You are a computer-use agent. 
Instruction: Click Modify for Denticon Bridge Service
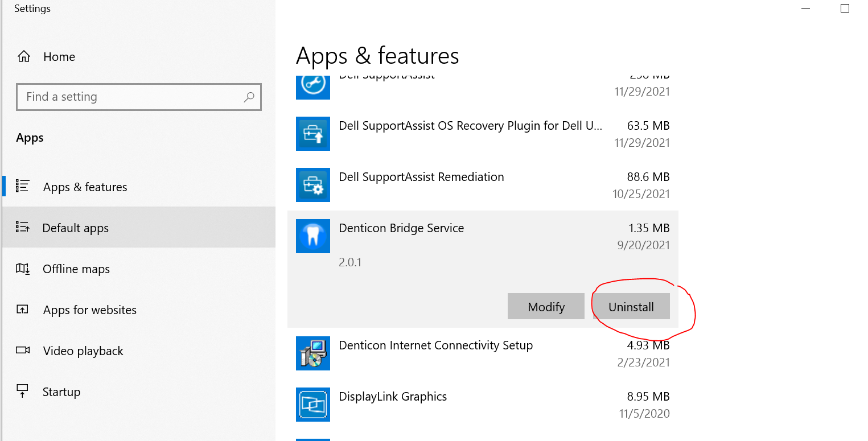click(546, 307)
